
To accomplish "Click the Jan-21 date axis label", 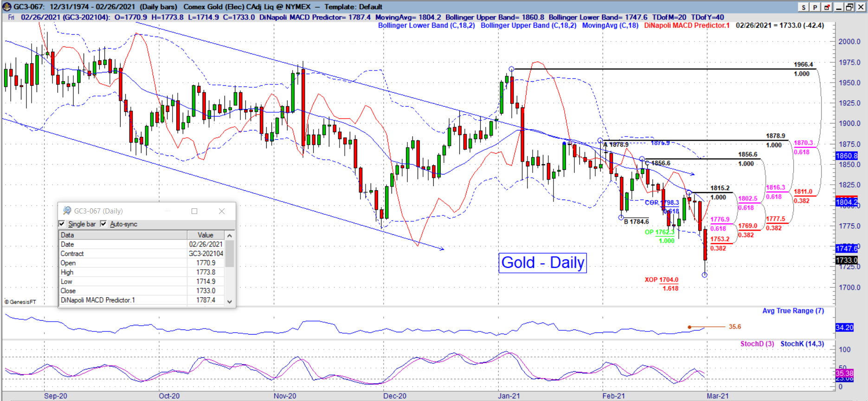I will click(509, 396).
